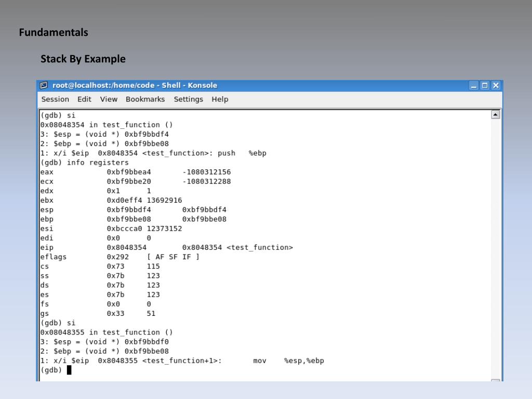Click the eax value 0xbf9bbea4
The width and height of the screenshot is (532, 399).
pos(129,172)
